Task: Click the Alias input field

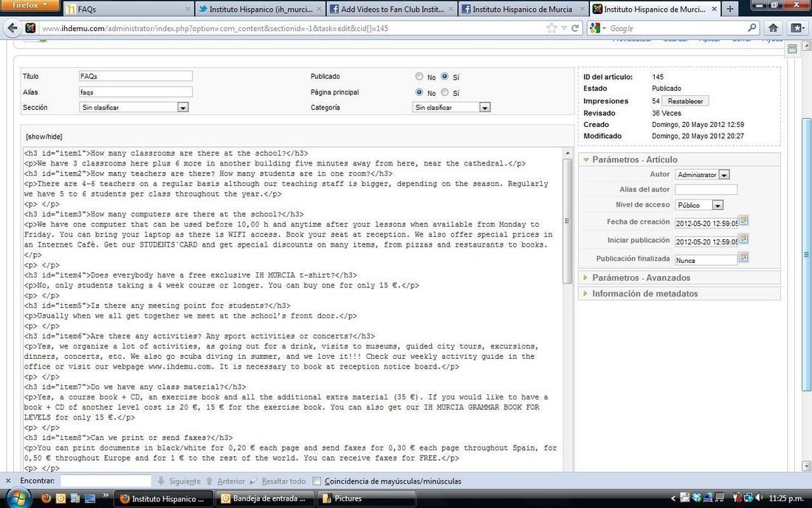Action: click(x=136, y=92)
